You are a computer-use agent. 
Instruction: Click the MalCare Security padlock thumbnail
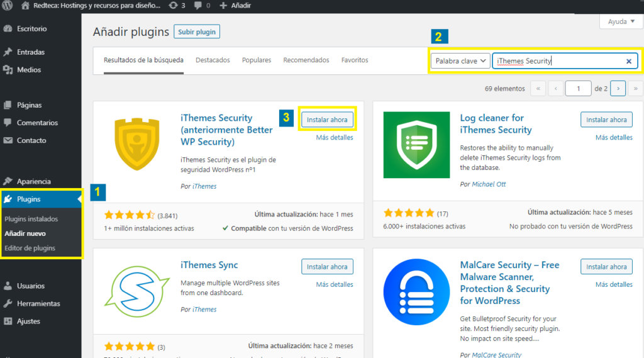(416, 292)
